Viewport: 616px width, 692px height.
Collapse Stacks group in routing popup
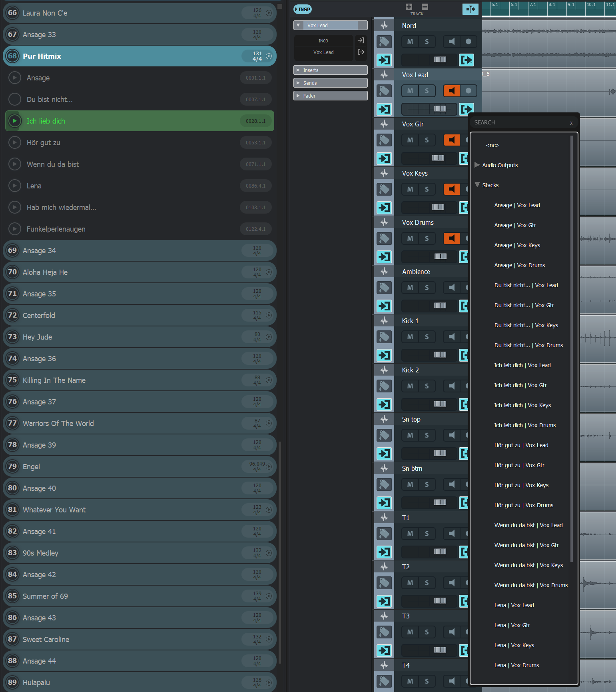(477, 185)
